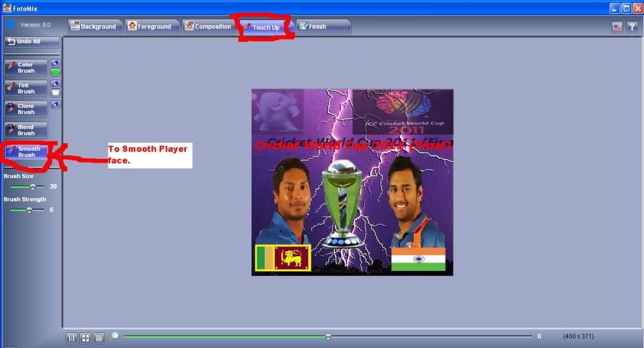The width and height of the screenshot is (644, 348).
Task: Set zoom to 1:1 actual size
Action: pyautogui.click(x=72, y=338)
